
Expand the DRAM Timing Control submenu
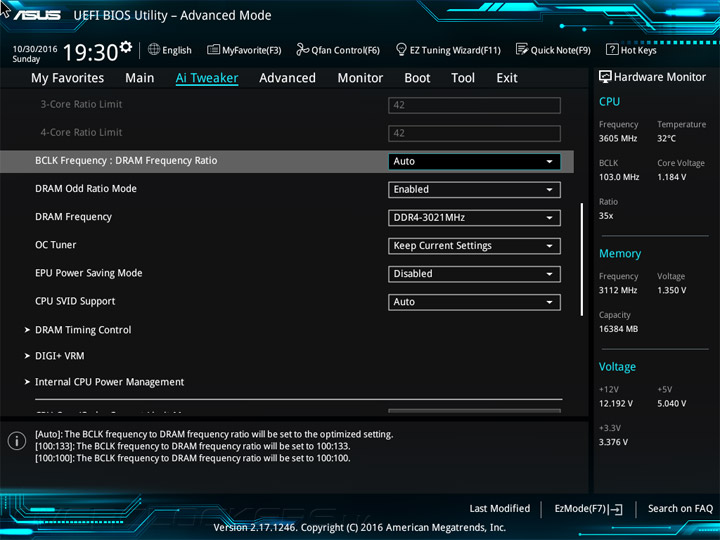tap(82, 330)
